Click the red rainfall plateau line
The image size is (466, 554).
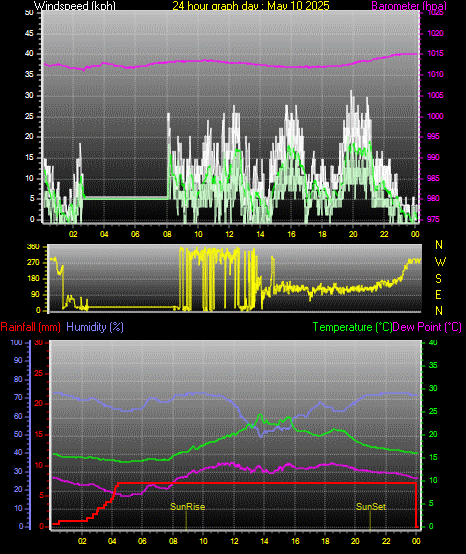pos(267,483)
